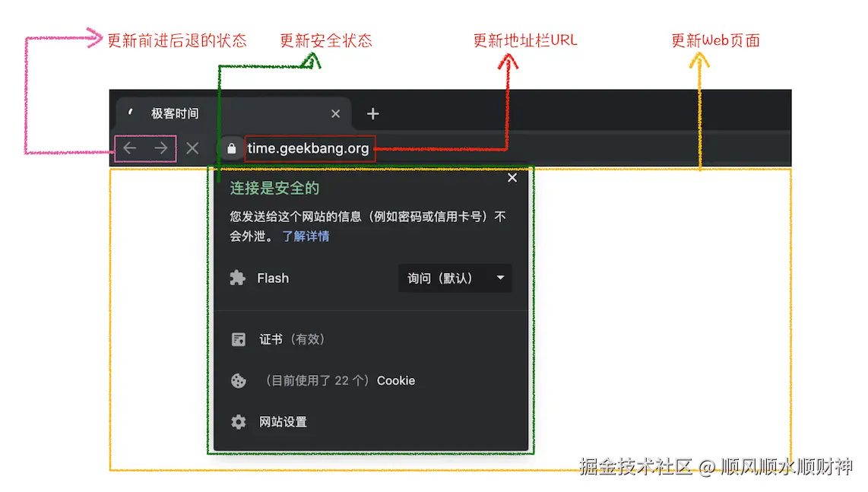Expand Flash permission options with the arrow
This screenshot has width=868, height=492.
500,278
